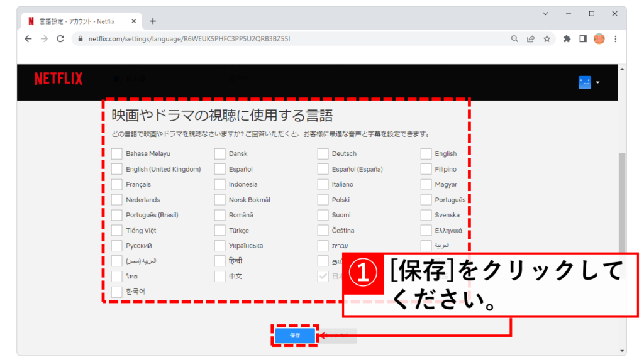Bookmark page with the star icon
This screenshot has width=644, height=362.
547,39
